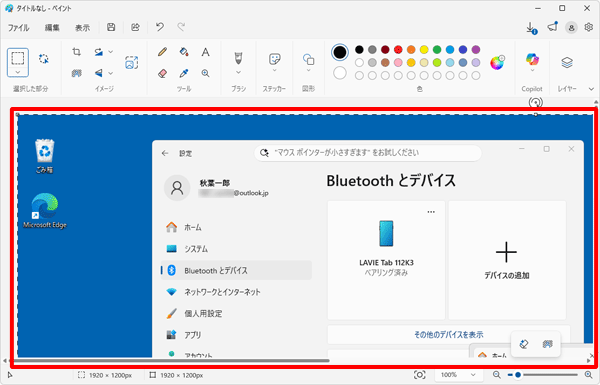Click the zoom in magnifier
Screen dimensions: 600x385
tap(589, 375)
